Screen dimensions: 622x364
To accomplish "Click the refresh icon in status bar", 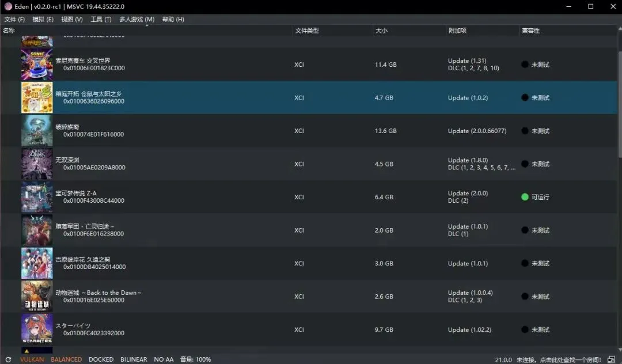I will [x=8, y=359].
